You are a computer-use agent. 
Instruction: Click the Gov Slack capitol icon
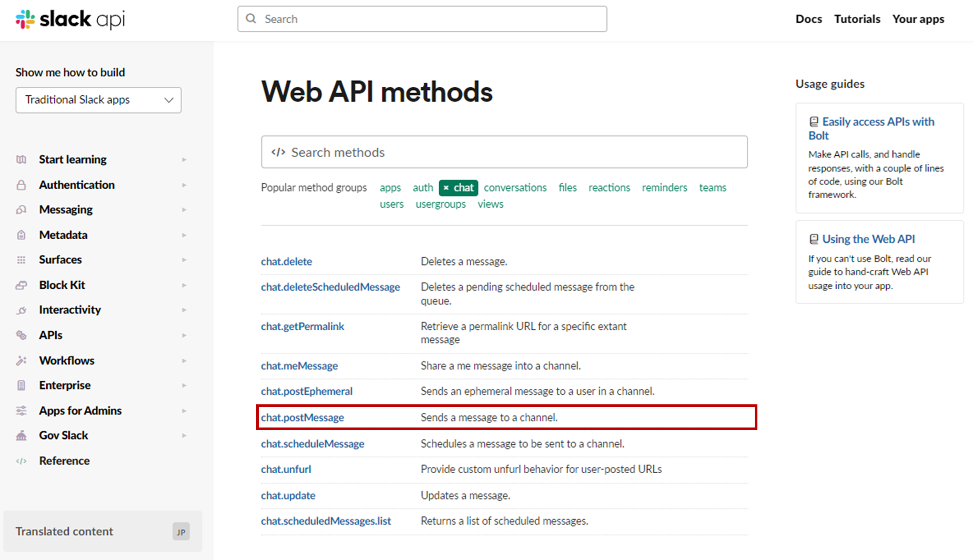coord(21,435)
